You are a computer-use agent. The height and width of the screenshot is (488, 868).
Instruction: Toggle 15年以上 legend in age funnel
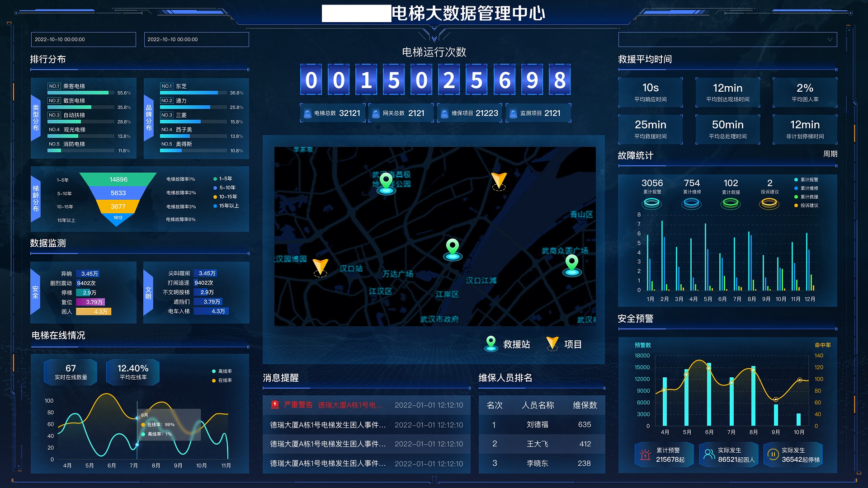pyautogui.click(x=226, y=206)
